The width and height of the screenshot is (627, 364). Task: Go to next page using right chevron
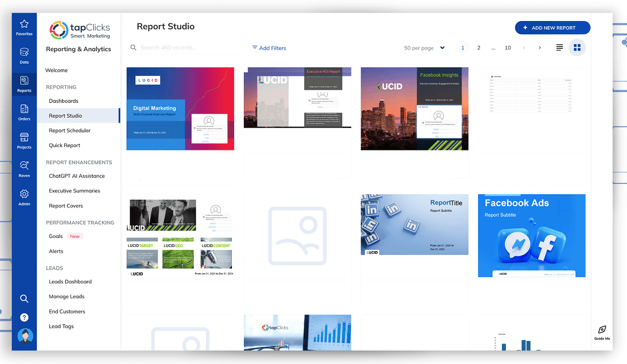tap(539, 48)
